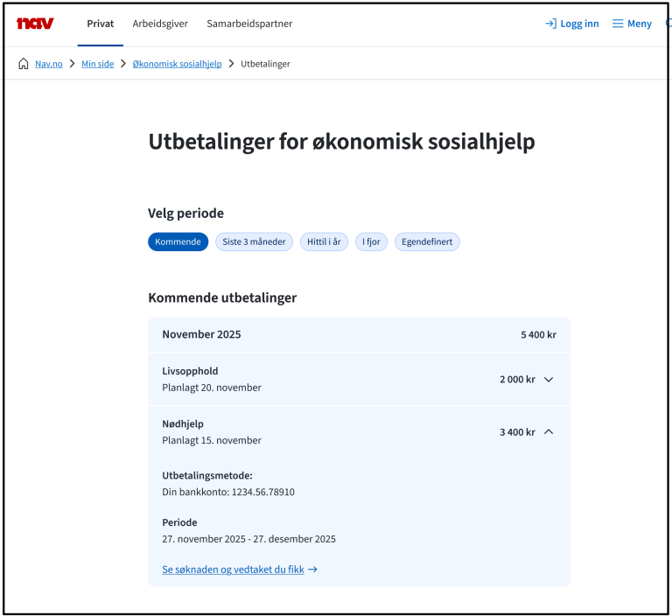Switch to the Arbeidsgiver tab

coord(160,24)
